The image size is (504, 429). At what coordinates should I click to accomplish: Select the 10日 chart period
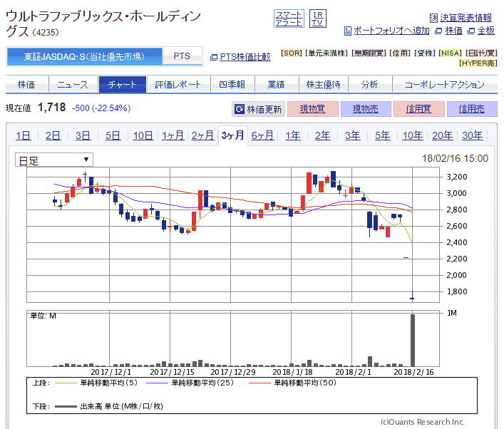point(143,135)
